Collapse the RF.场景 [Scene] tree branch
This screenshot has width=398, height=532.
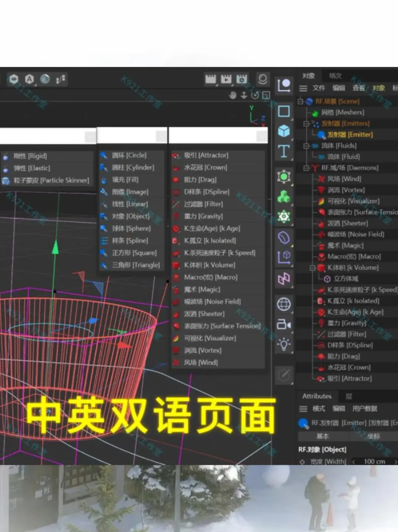click(301, 101)
